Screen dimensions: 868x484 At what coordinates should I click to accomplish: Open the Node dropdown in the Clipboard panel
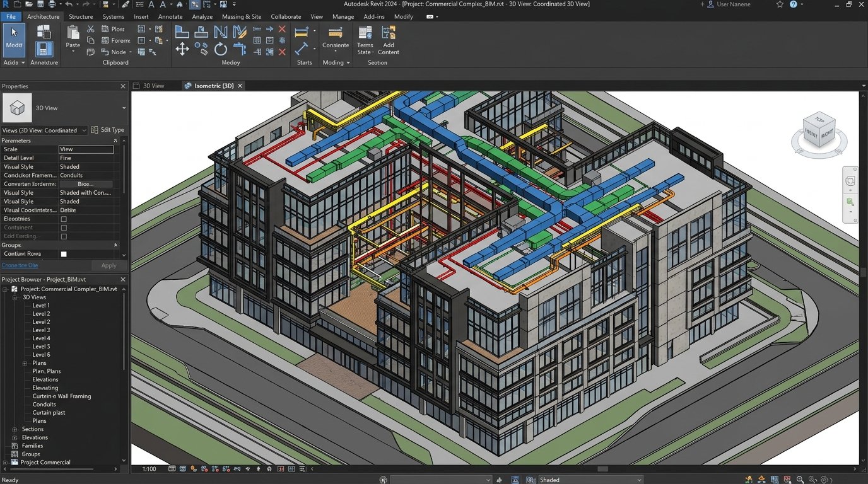131,52
